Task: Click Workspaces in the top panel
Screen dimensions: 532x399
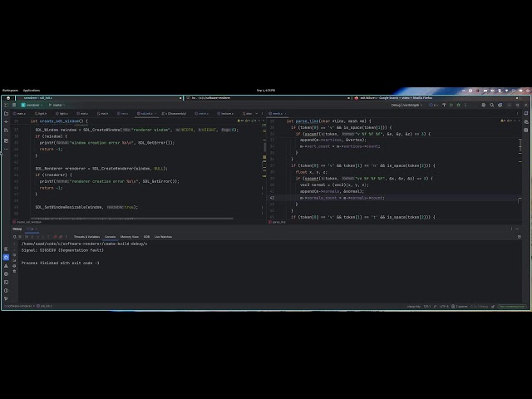Action: point(11,91)
